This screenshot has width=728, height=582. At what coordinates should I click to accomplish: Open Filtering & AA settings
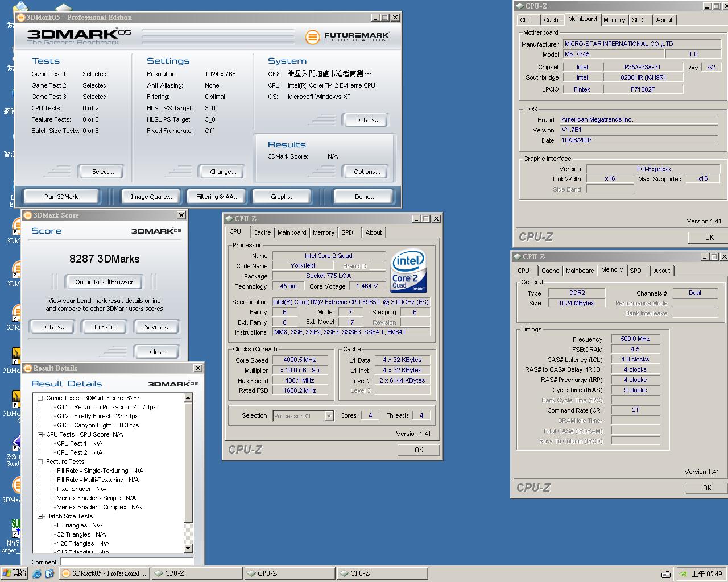pos(217,197)
